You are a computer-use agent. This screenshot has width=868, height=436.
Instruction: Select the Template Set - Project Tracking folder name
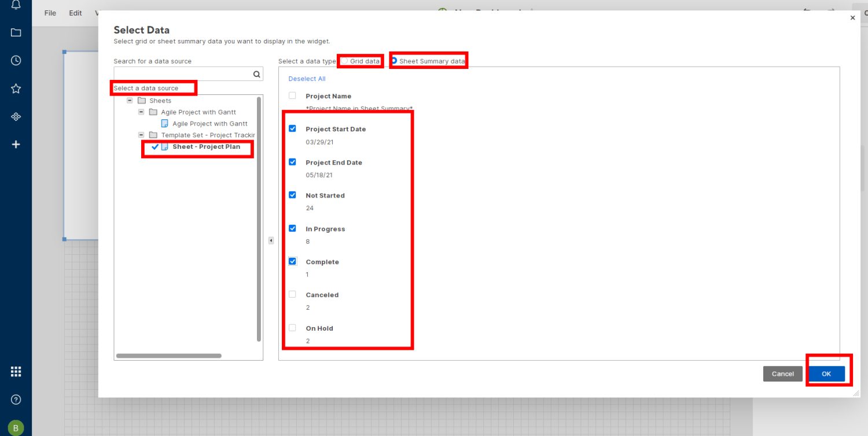point(208,135)
